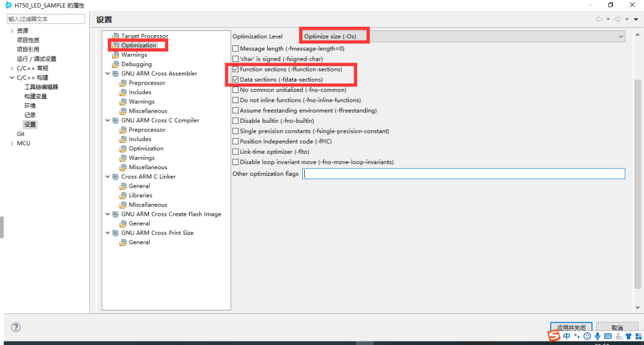Open the Sogou soft keyboard icon

pyautogui.click(x=608, y=337)
